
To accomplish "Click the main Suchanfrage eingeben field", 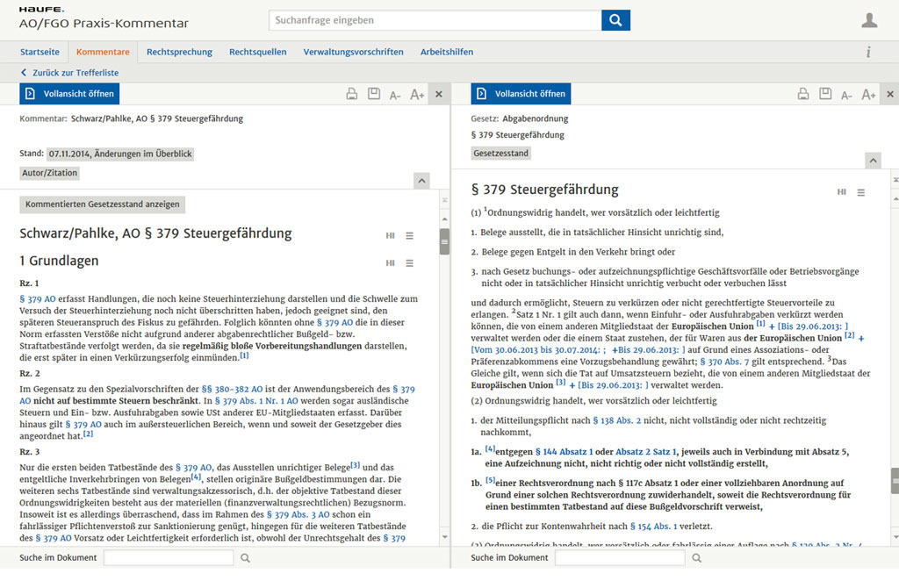I will tap(435, 20).
